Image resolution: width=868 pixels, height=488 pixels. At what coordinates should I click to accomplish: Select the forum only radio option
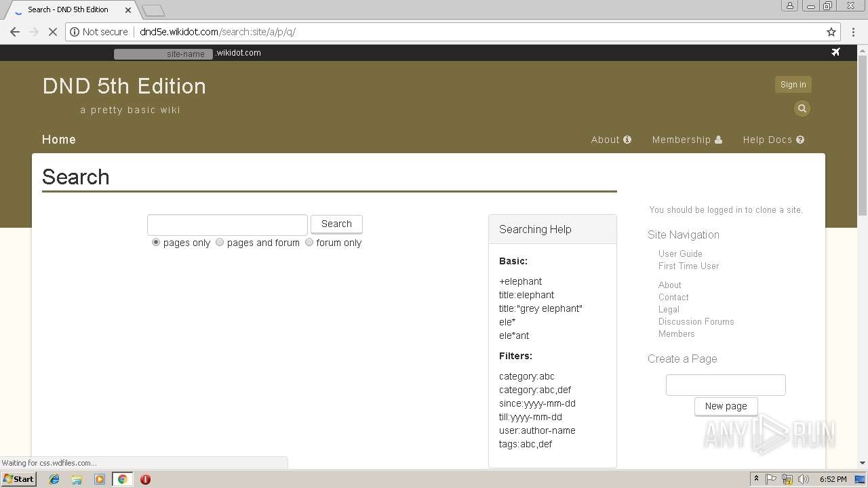pos(309,242)
